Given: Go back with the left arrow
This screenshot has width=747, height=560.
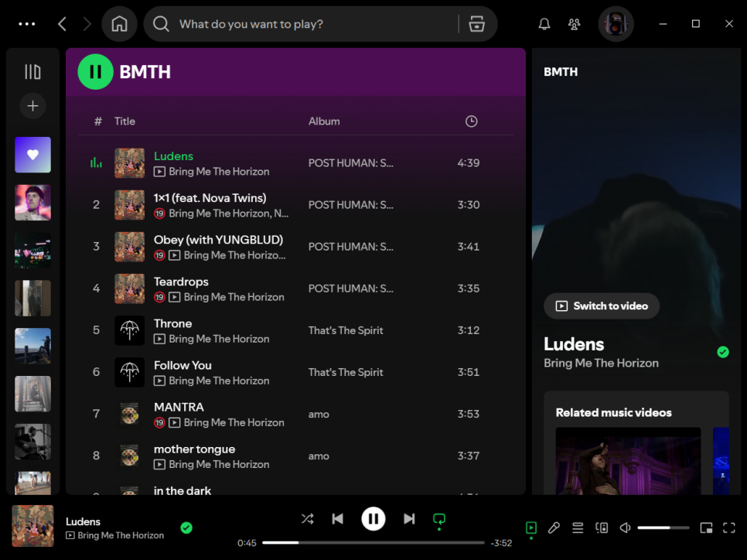Looking at the screenshot, I should (62, 24).
